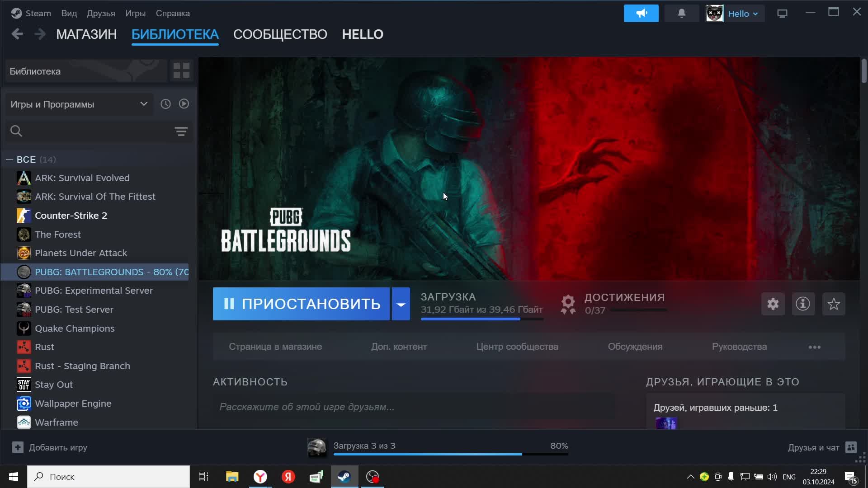868x488 pixels.
Task: Open the game info icon next to gear
Action: (803, 304)
